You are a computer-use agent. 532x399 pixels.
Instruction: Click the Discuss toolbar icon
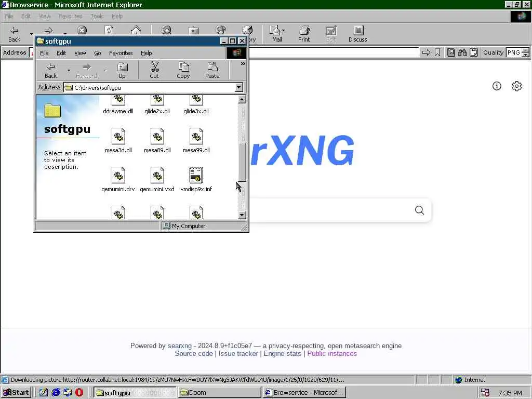click(x=357, y=34)
